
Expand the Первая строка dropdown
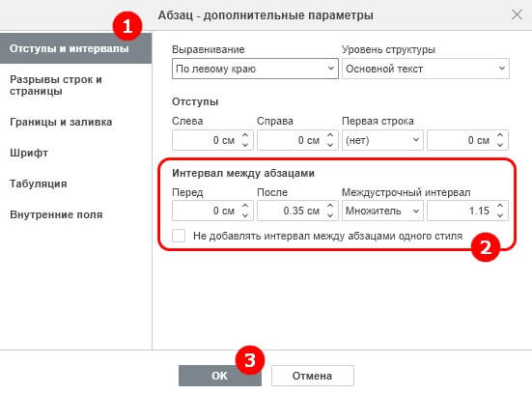point(382,140)
